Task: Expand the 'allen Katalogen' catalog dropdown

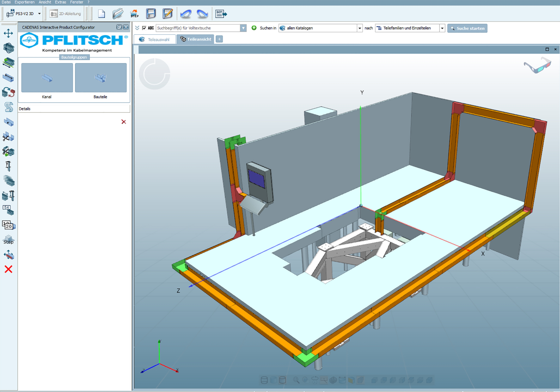Action: point(360,28)
